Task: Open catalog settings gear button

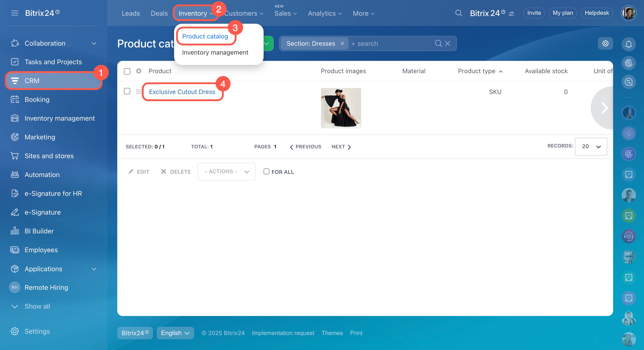Action: point(605,43)
